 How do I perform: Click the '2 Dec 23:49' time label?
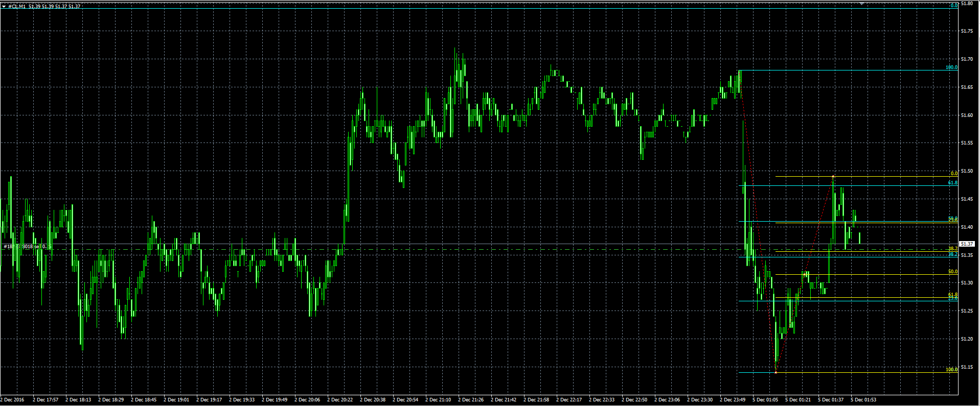click(x=733, y=400)
